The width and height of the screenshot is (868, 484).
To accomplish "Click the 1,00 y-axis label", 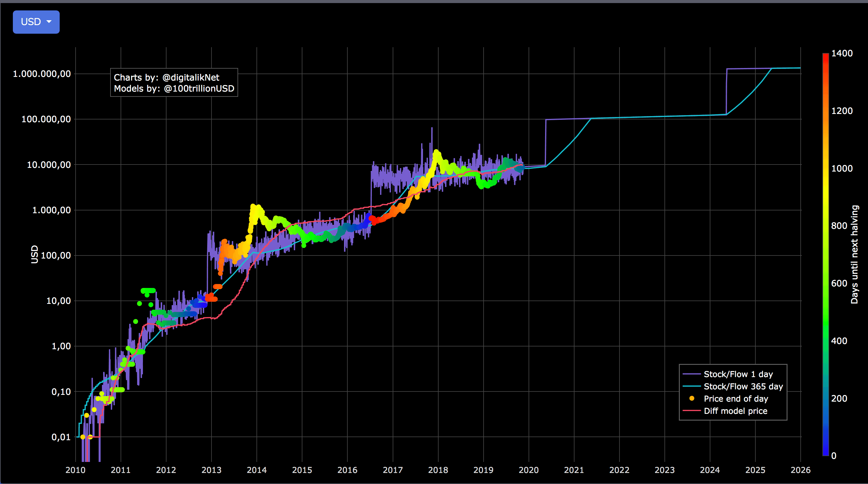I will 61,346.
